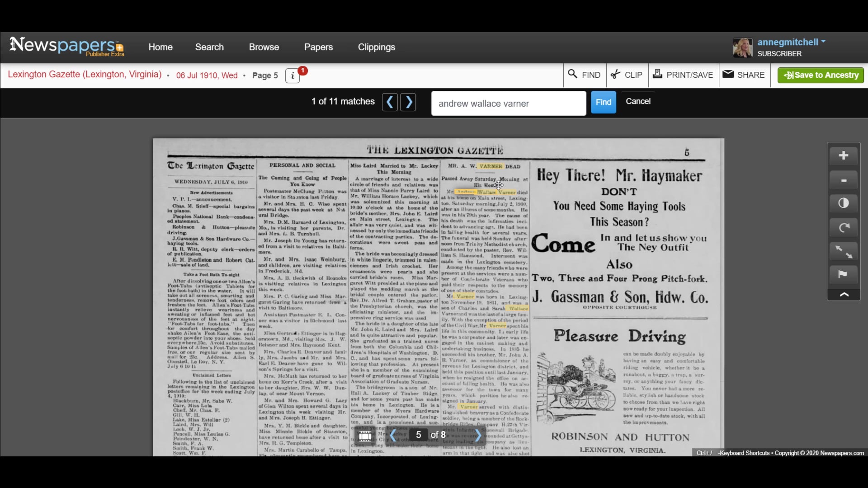
Task: Zoom out of the newspaper page
Action: tap(844, 179)
